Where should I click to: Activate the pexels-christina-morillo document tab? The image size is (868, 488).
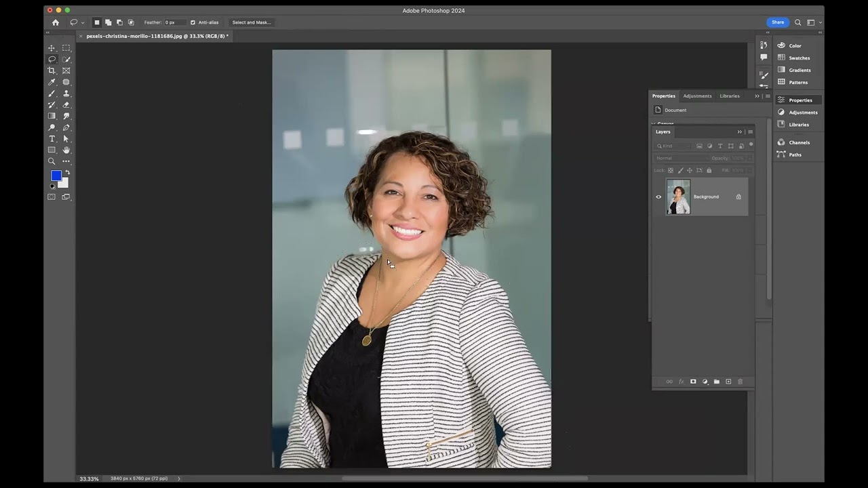click(x=157, y=36)
